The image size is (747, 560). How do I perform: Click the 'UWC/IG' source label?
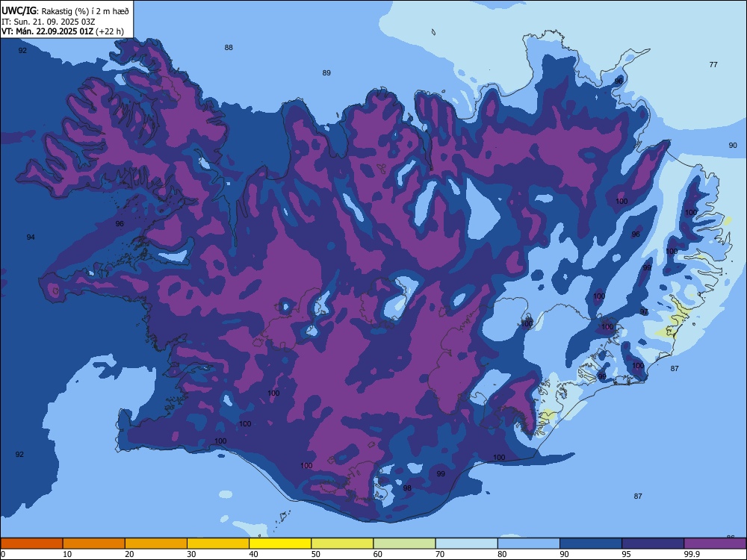click(19, 11)
